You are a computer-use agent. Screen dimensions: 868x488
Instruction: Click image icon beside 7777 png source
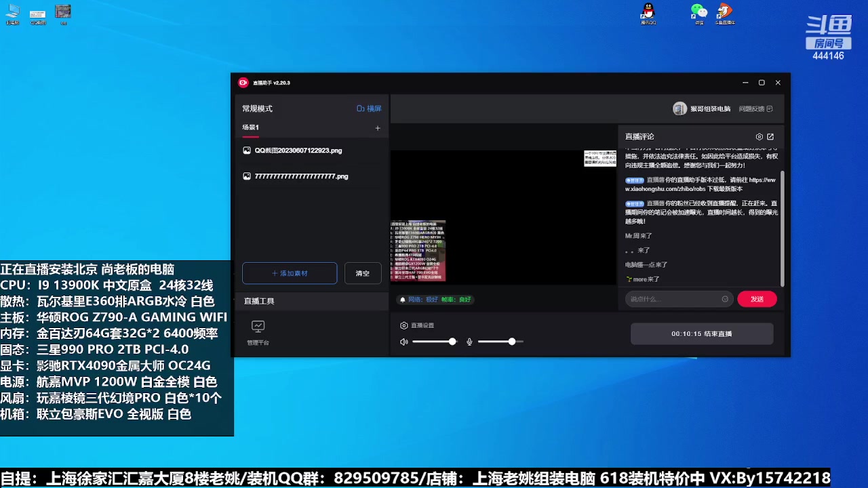(247, 176)
